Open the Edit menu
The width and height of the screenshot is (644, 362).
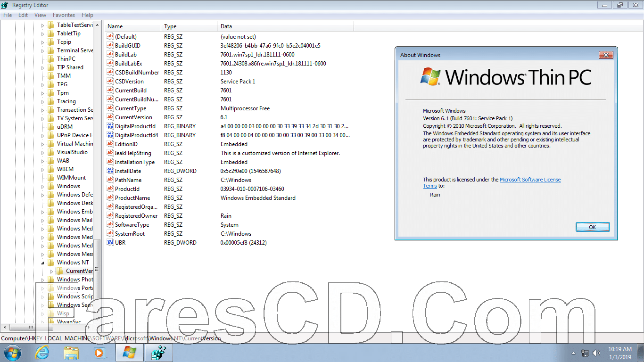[23, 15]
